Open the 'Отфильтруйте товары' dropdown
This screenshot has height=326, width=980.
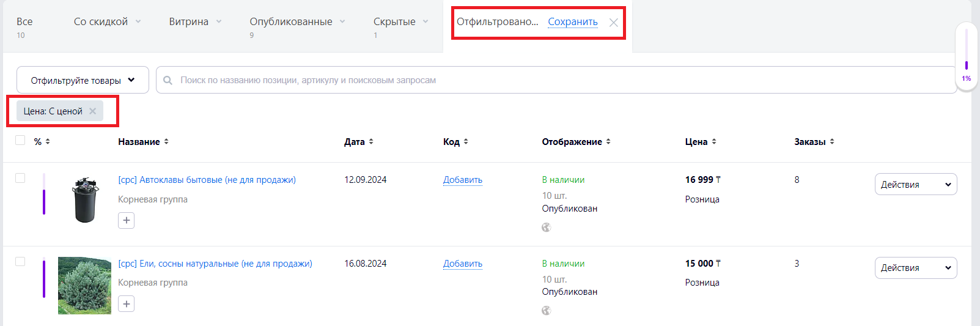(x=83, y=80)
